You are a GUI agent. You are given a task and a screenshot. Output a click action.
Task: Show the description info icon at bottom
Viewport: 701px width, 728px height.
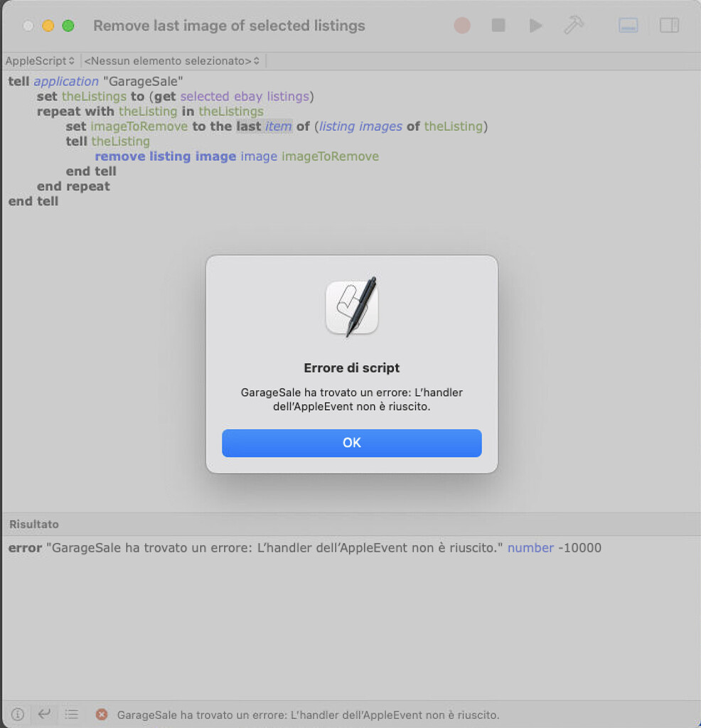tap(17, 714)
